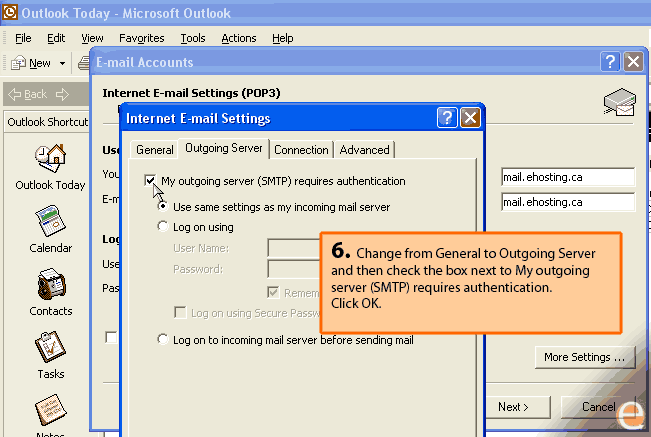The image size is (651, 437).
Task: Expand the New button dropdown arrow
Action: [x=63, y=63]
